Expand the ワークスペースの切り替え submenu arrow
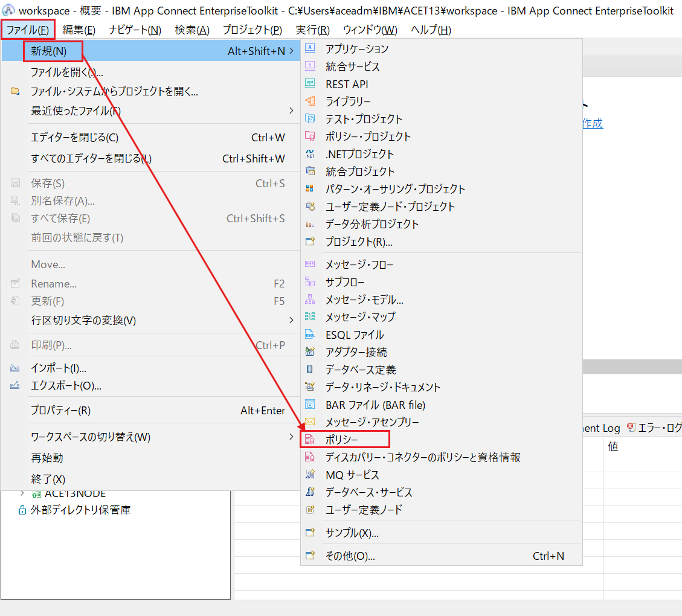Screen dimensions: 682x616 pyautogui.click(x=291, y=437)
